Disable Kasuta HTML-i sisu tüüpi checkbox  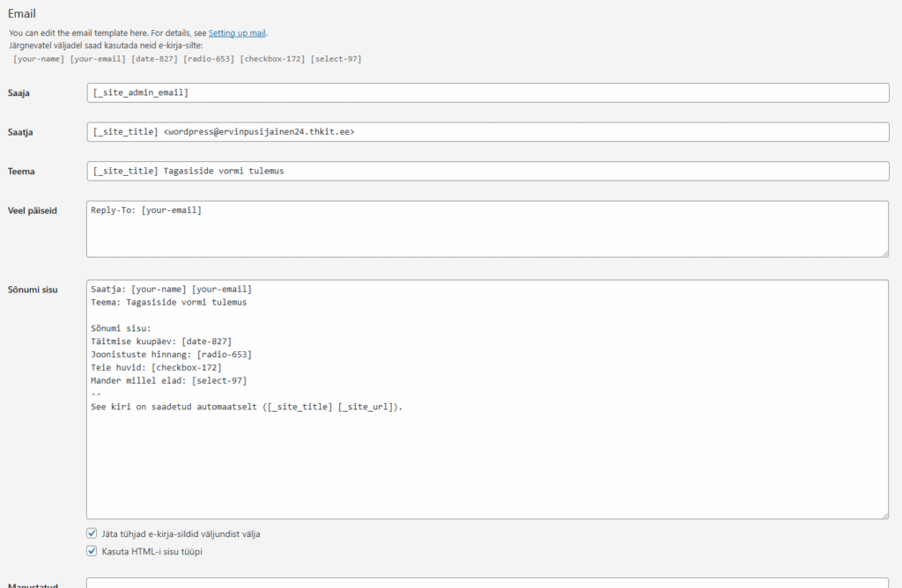92,551
